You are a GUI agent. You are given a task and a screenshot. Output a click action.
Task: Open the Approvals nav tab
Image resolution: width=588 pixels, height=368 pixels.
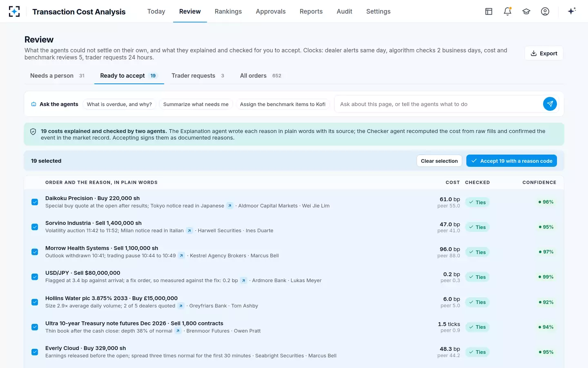[271, 11]
